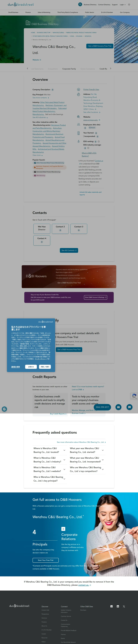Open the cookie settings floating icon
The width and height of the screenshot is (138, 644).
point(4,409)
